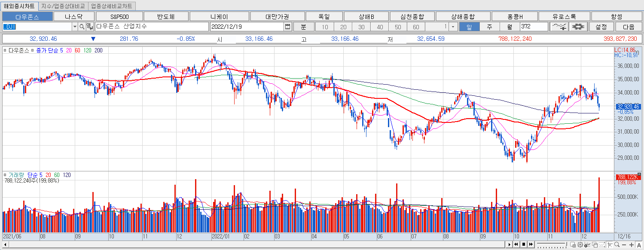Select the 나스닥 index tab

click(x=73, y=16)
